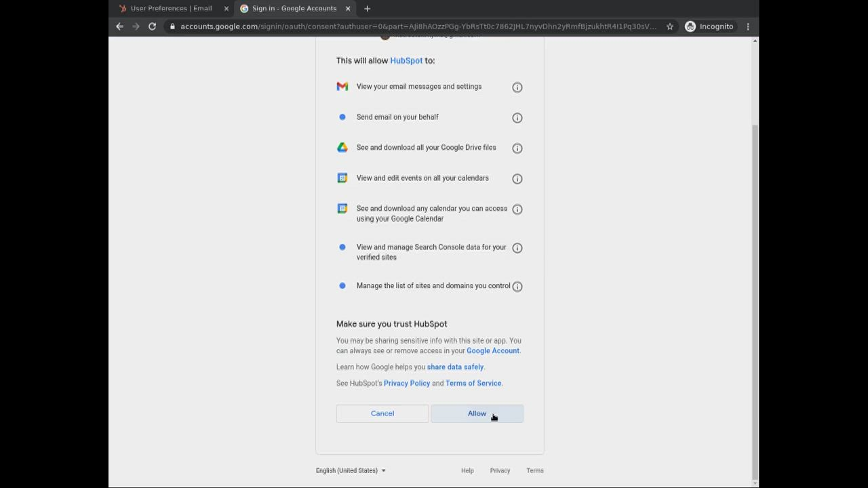Click the URL address bar field
The width and height of the screenshot is (868, 488).
[x=418, y=26]
